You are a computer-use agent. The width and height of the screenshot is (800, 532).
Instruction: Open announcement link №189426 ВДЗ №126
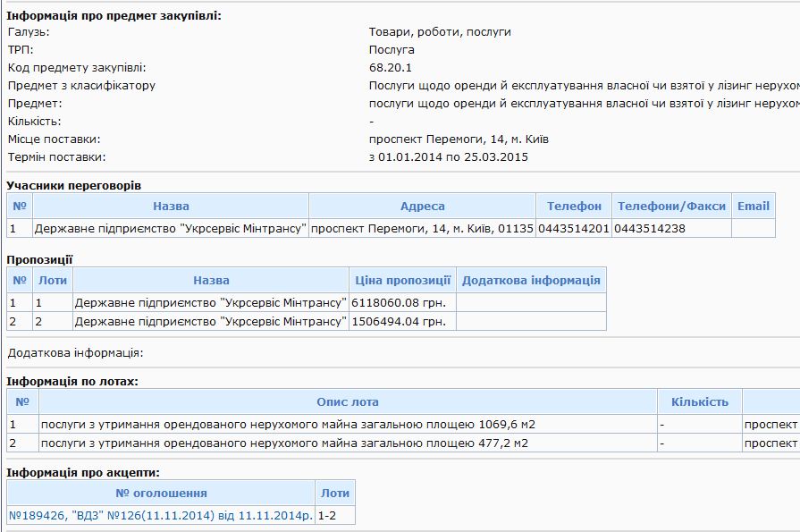161,515
